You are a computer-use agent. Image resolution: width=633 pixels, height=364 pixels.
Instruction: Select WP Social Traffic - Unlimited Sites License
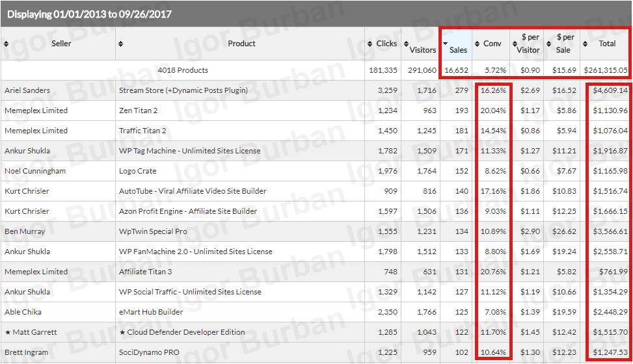190,292
